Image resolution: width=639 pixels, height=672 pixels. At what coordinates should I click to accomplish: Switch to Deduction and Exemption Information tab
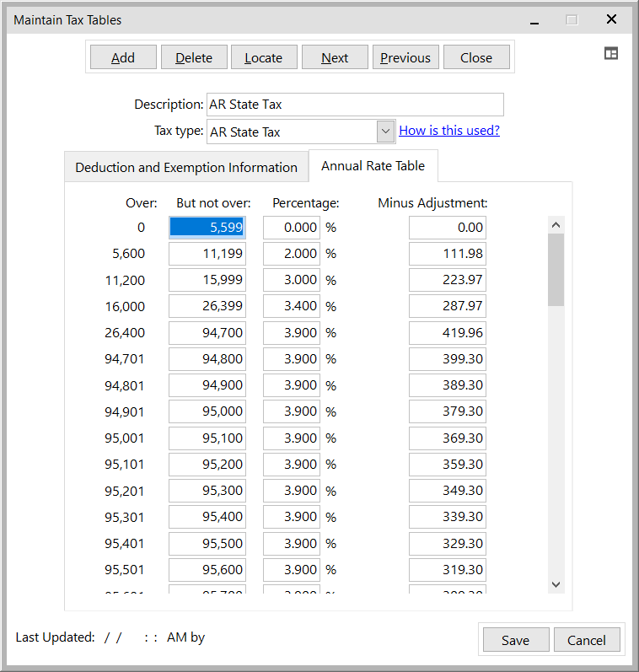tap(186, 167)
